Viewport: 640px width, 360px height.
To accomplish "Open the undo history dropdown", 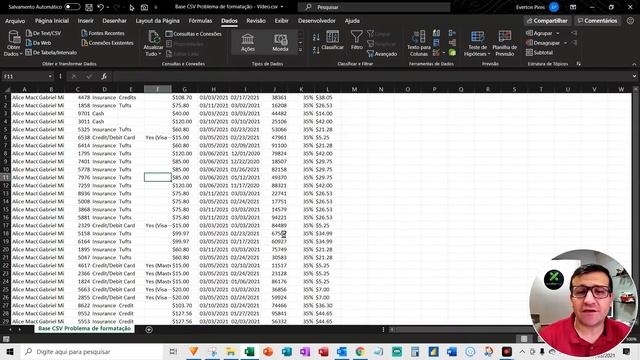I will [108, 7].
